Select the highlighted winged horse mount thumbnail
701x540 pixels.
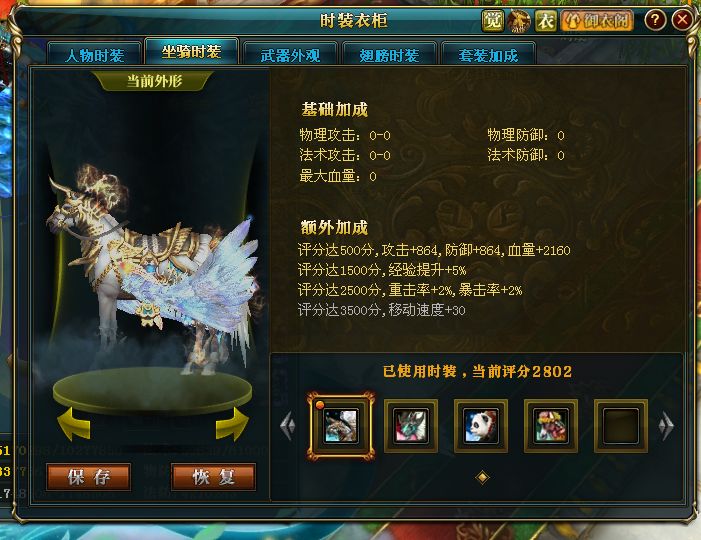click(x=341, y=426)
